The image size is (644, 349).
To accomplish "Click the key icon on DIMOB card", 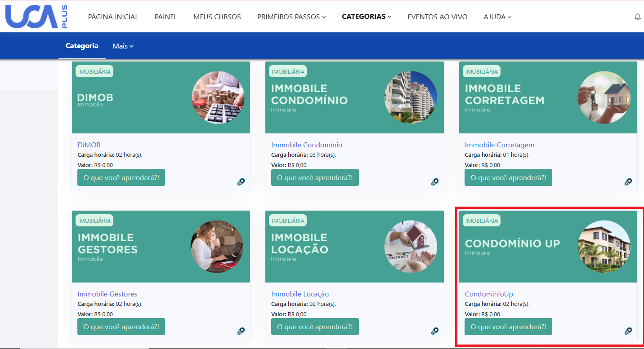I will click(x=241, y=182).
